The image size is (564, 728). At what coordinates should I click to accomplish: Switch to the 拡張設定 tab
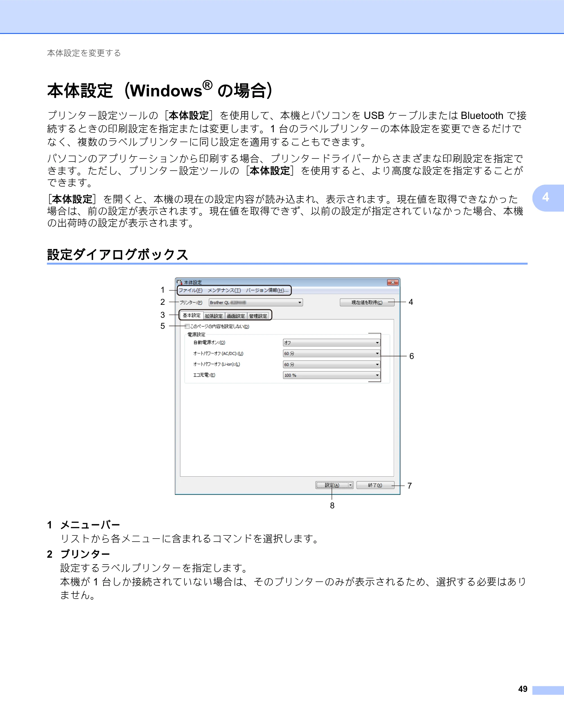point(214,316)
